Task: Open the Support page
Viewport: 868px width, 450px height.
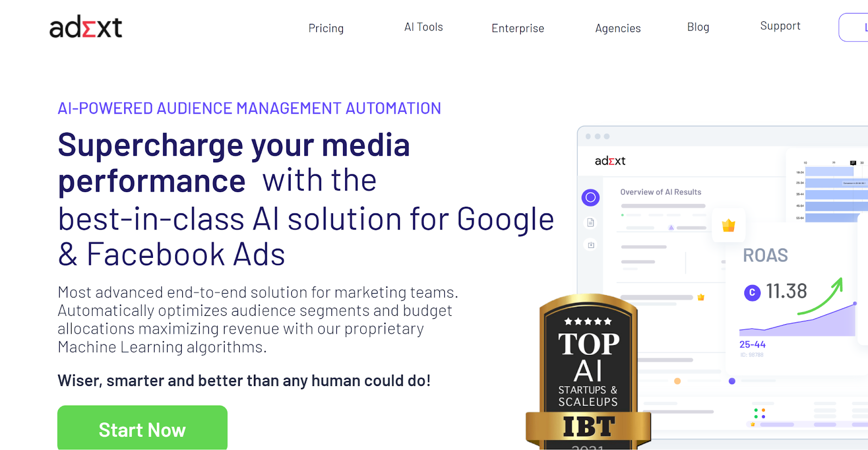Action: click(x=780, y=26)
